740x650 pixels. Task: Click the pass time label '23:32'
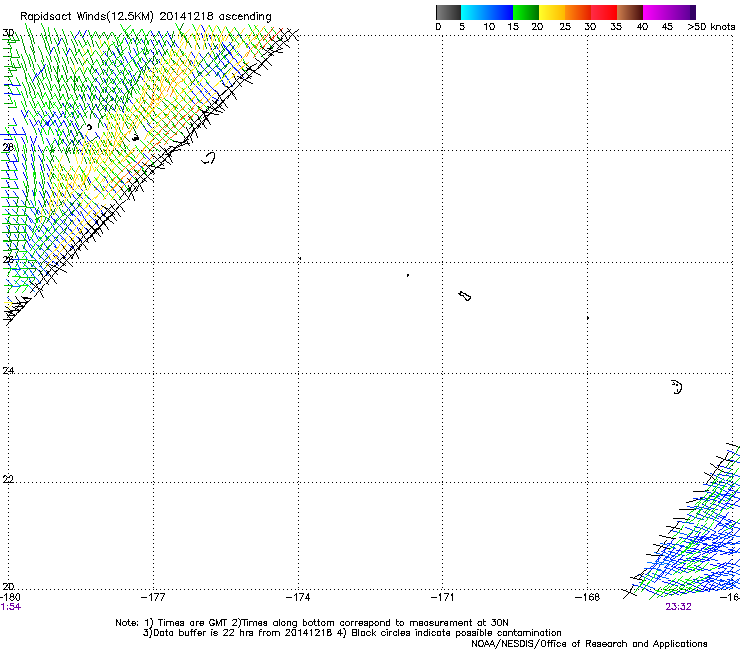678,607
